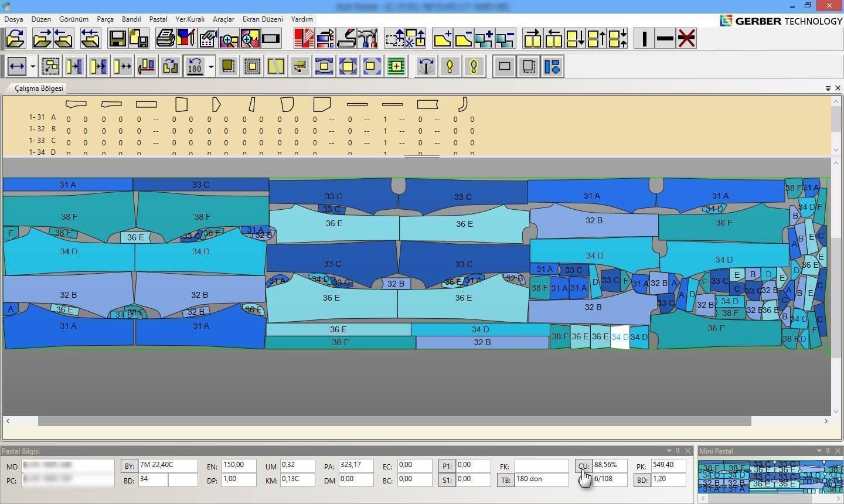Image resolution: width=844 pixels, height=504 pixels.
Task: Click the tilt piece pendulum icon
Action: click(x=426, y=66)
